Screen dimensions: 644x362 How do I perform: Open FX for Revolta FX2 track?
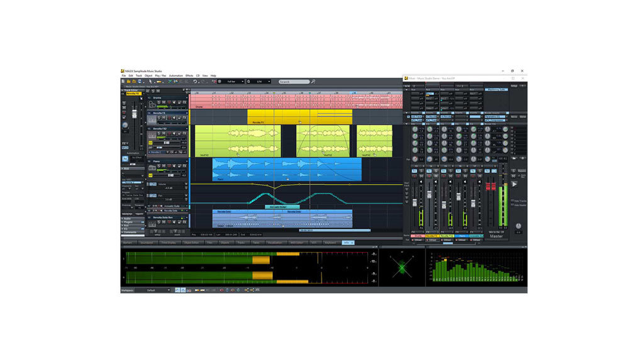point(184,133)
